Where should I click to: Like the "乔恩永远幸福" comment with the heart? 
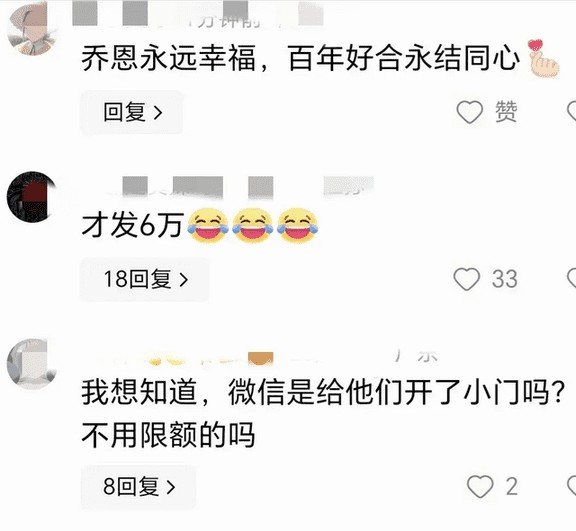(x=469, y=112)
